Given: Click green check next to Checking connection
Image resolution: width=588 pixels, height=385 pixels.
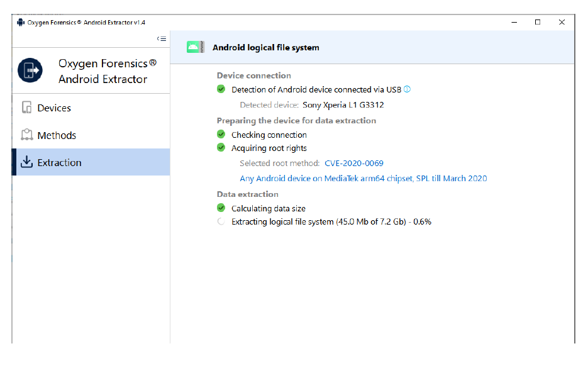Looking at the screenshot, I should pyautogui.click(x=221, y=134).
